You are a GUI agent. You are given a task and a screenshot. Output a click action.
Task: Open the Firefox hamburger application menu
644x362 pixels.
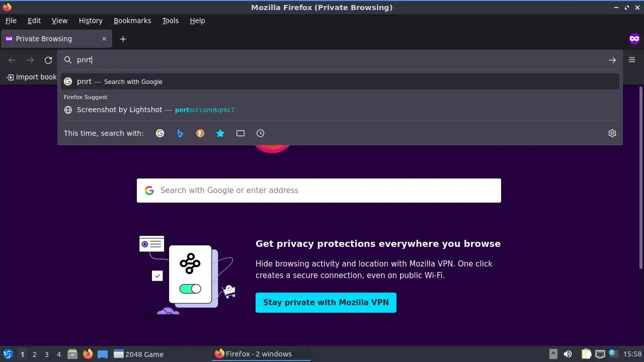[x=632, y=60]
